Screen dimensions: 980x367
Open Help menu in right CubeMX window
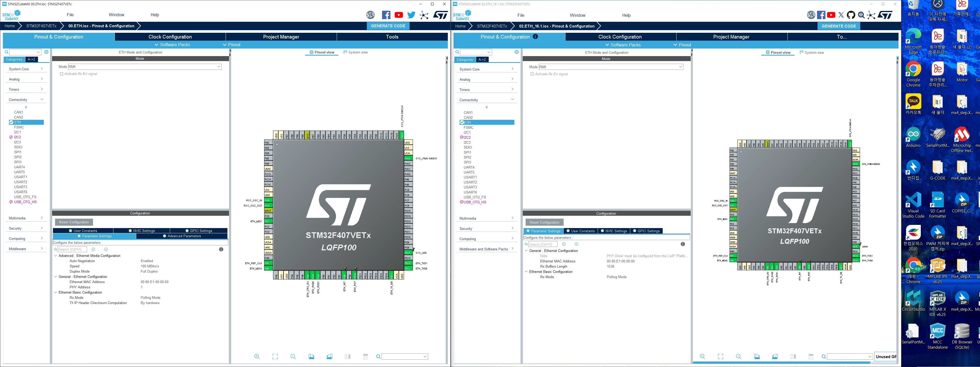click(626, 15)
